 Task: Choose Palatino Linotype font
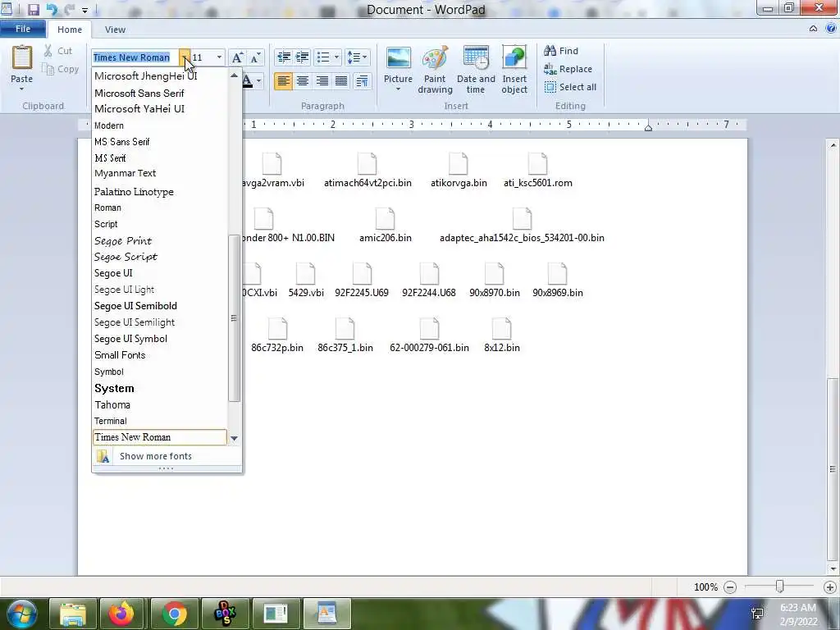[x=160, y=192]
